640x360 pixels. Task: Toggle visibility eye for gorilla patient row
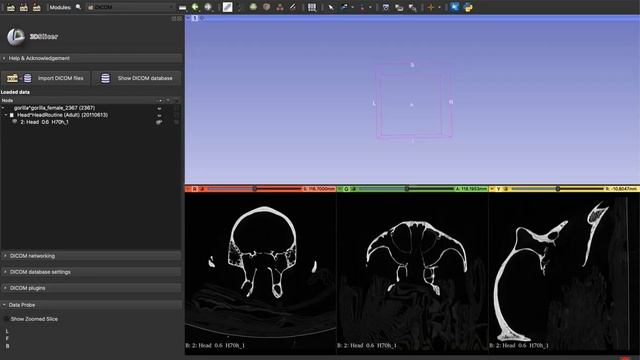159,109
